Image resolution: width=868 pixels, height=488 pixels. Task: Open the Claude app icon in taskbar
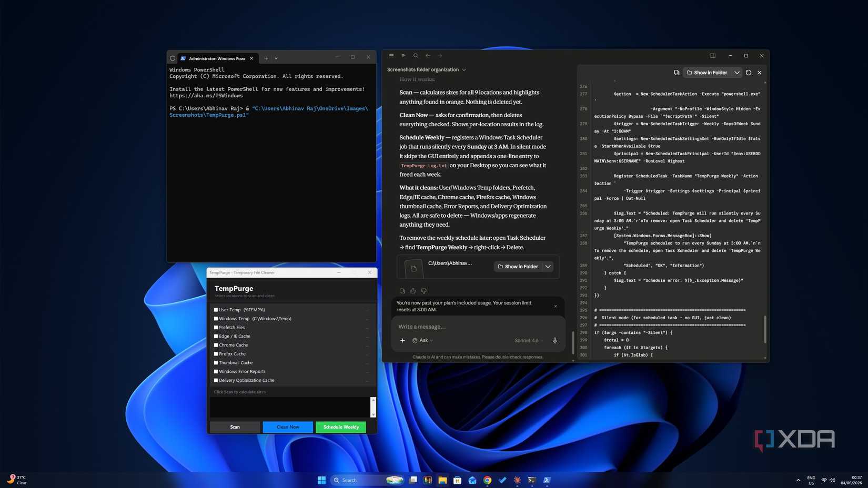(518, 480)
